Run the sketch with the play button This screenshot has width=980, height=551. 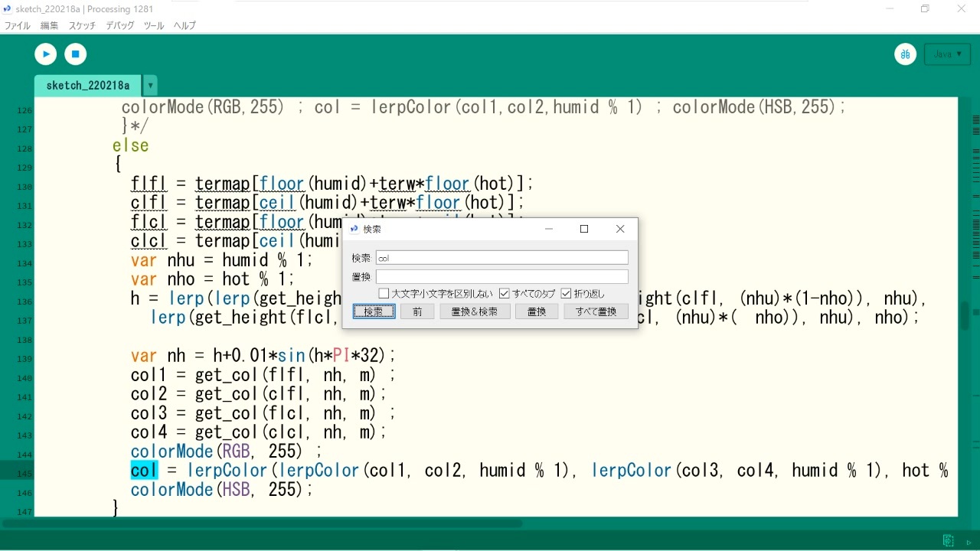46,54
